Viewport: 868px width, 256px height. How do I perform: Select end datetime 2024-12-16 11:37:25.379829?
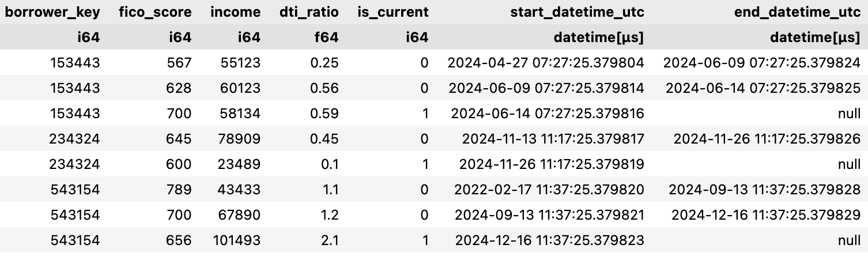(x=766, y=214)
